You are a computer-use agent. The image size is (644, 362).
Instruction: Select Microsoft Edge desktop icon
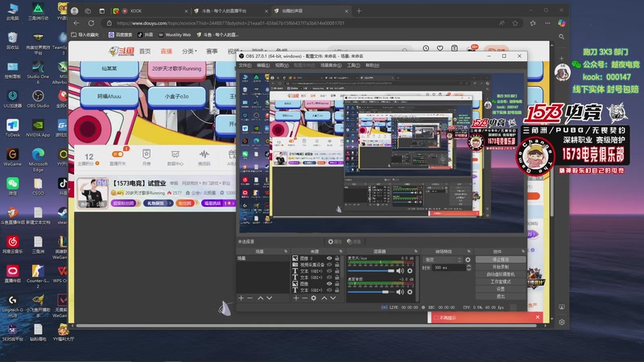click(38, 159)
